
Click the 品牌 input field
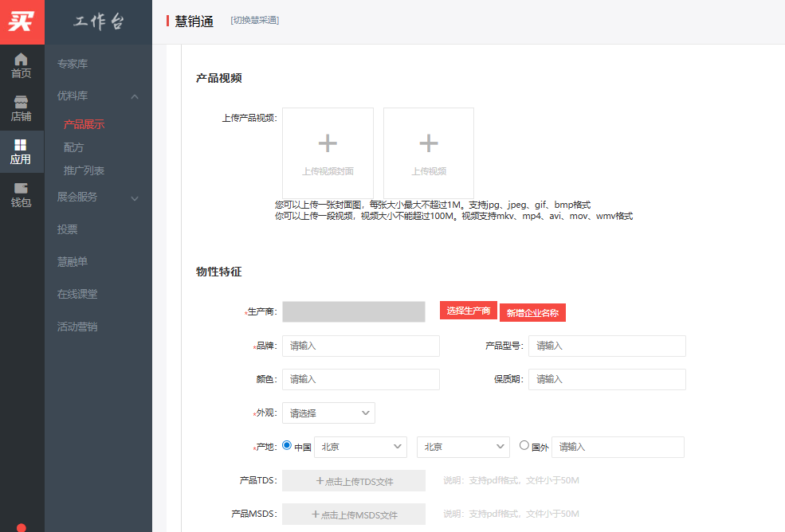coord(360,346)
